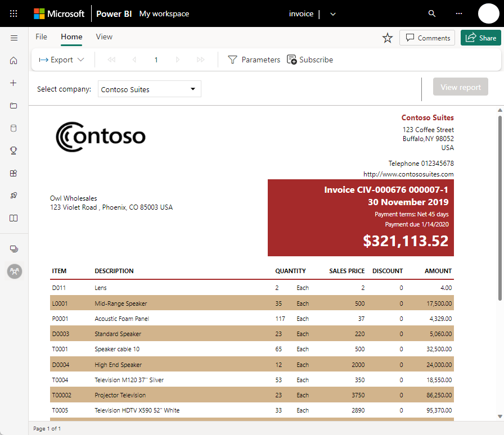Click the AMOUNT column header
504x435 pixels.
(438, 271)
